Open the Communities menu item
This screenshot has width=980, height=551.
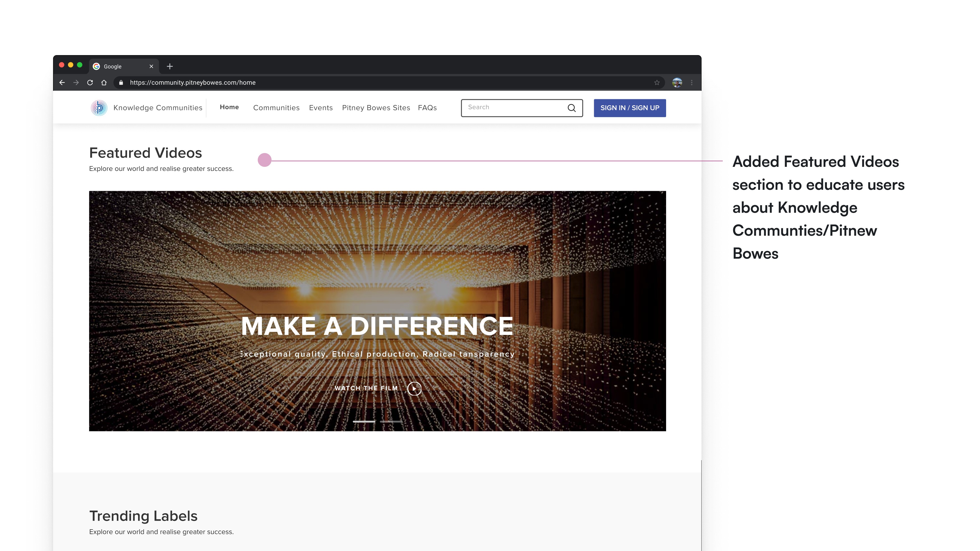276,108
